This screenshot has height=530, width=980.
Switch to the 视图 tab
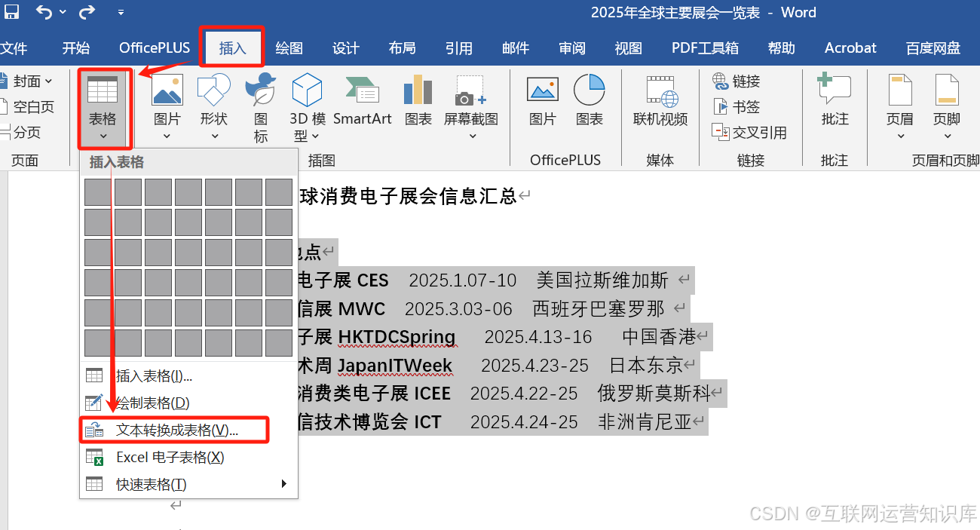click(628, 48)
